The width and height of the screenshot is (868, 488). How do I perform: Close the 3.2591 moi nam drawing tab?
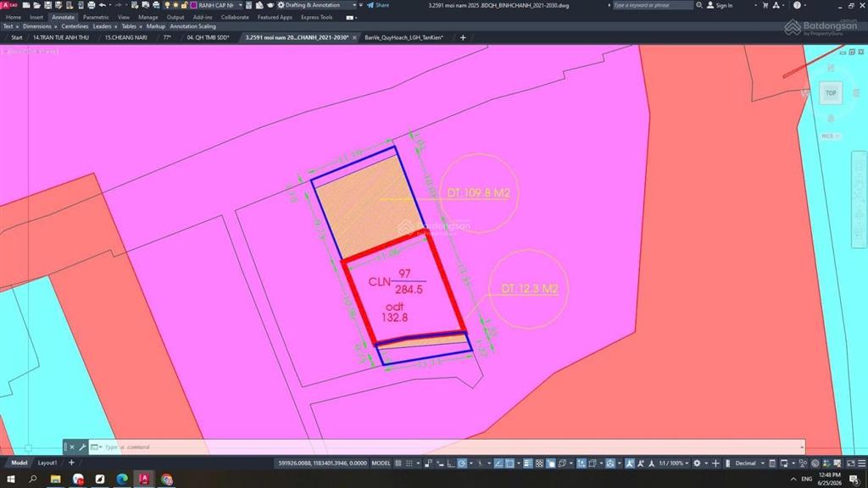pyautogui.click(x=354, y=37)
